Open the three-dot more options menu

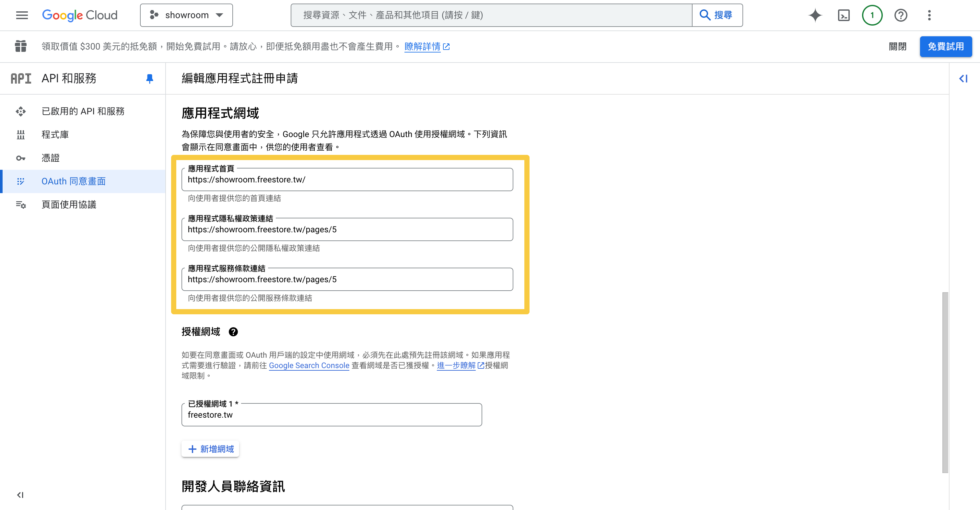929,15
